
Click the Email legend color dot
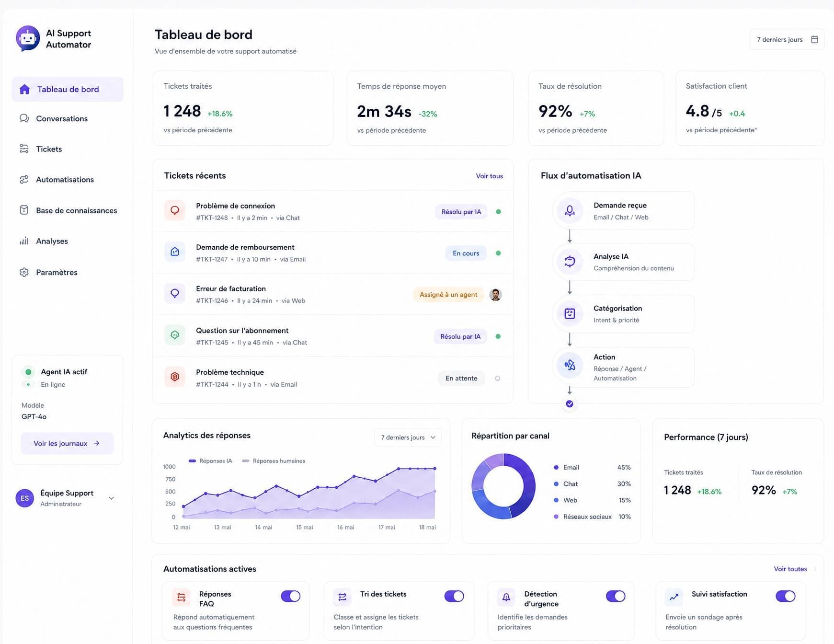[556, 467]
